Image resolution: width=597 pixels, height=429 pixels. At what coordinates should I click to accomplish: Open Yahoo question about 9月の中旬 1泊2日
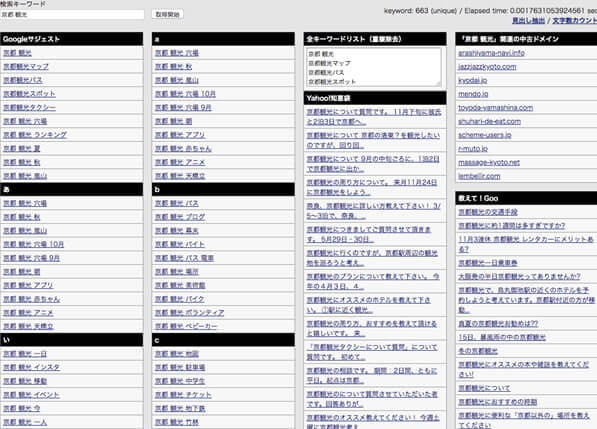[373, 164]
